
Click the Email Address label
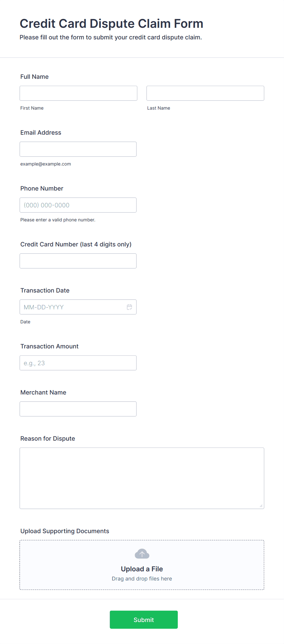41,133
